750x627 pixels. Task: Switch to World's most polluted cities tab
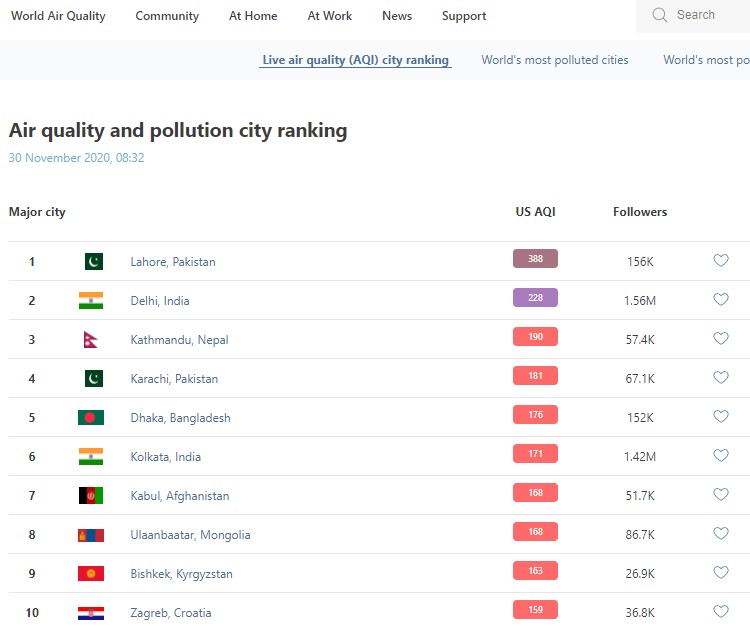[554, 60]
